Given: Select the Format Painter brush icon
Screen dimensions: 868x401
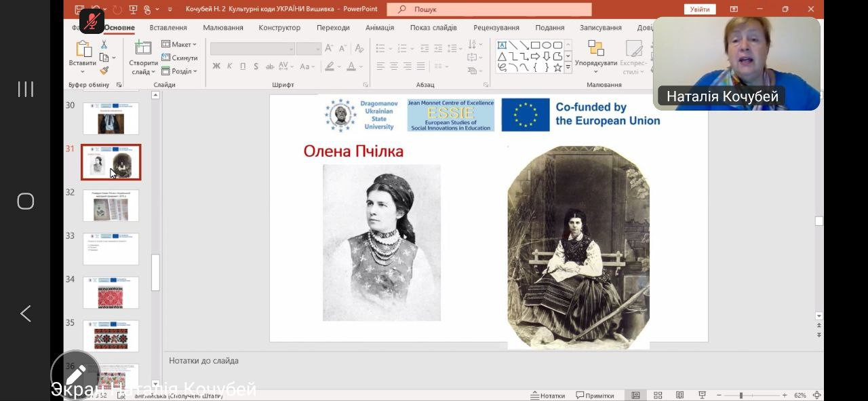Looking at the screenshot, I should [x=104, y=71].
